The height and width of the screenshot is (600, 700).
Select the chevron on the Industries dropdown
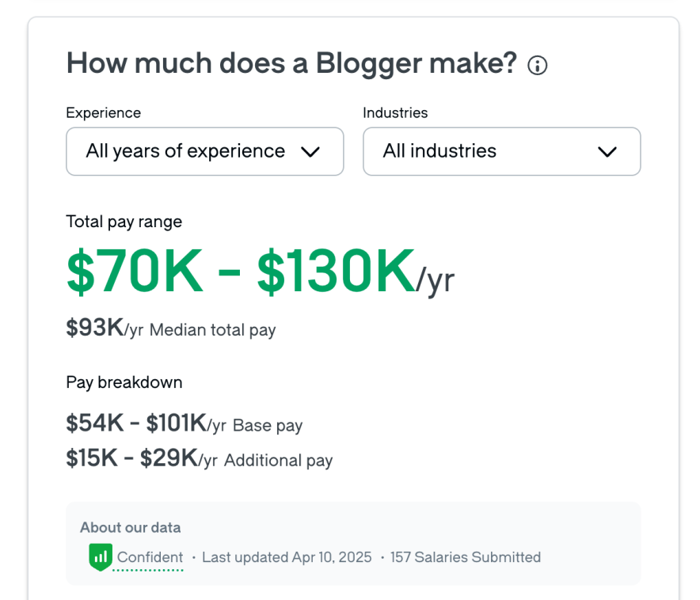coord(607,151)
